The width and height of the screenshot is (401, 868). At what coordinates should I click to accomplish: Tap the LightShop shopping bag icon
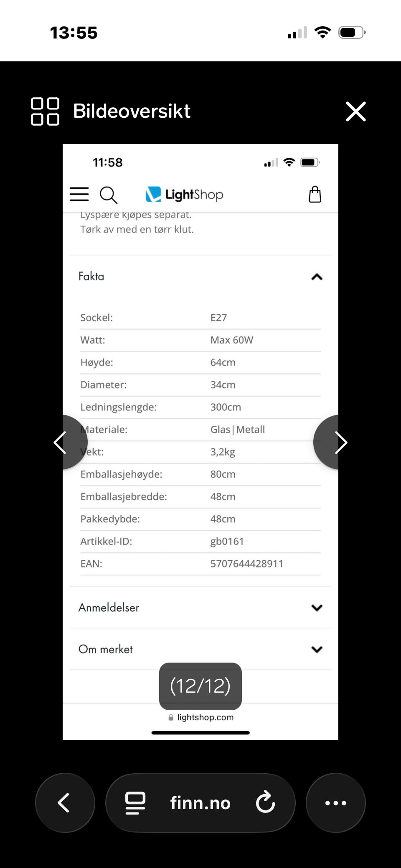[315, 195]
